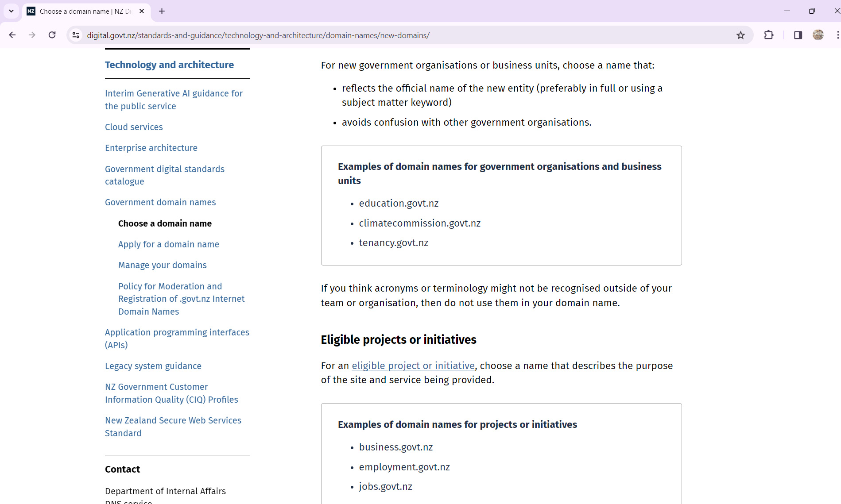Open 'Manage your domains' page

click(x=163, y=265)
